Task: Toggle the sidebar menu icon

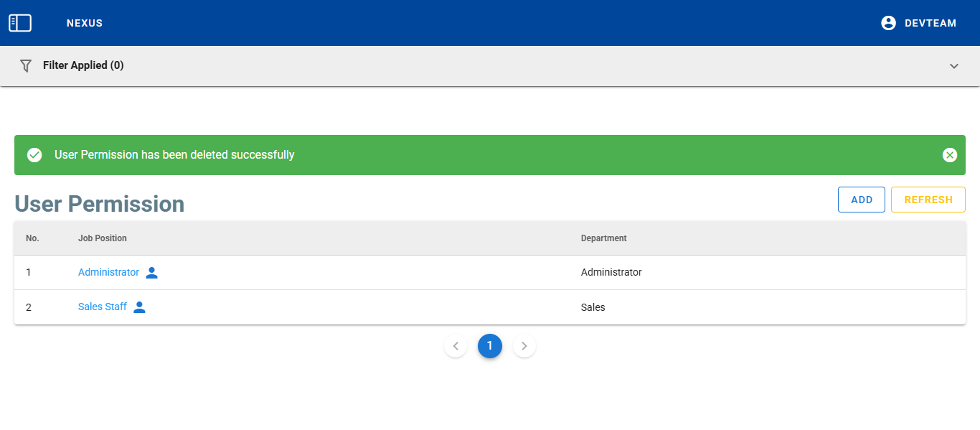Action: coord(20,23)
